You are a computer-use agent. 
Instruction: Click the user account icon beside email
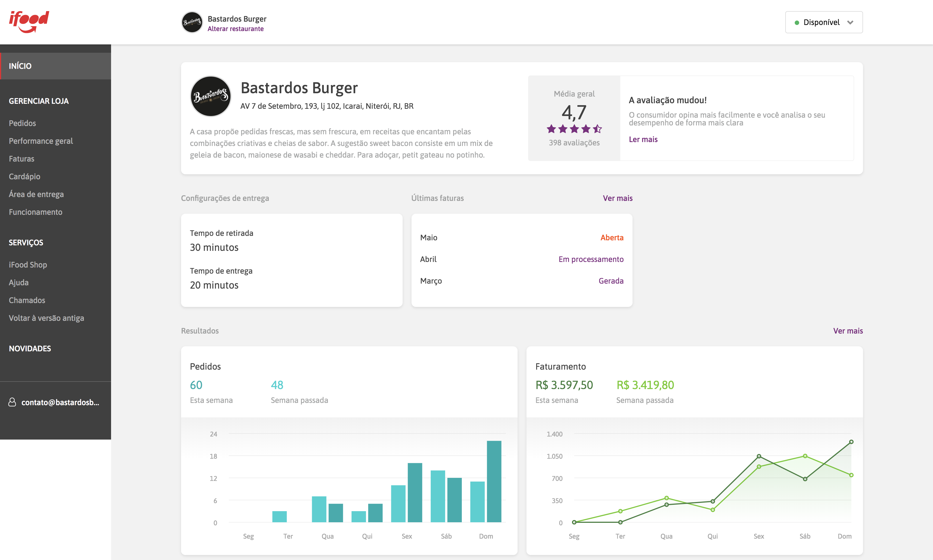point(12,402)
